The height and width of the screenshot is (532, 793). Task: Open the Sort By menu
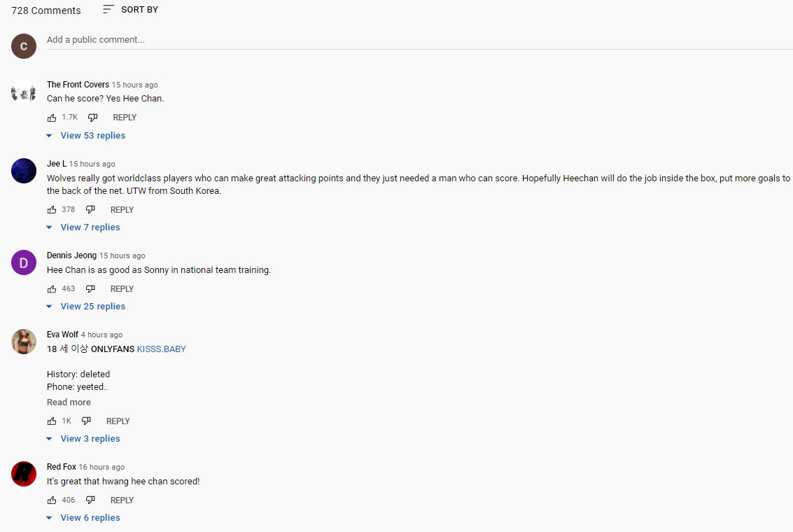point(130,10)
